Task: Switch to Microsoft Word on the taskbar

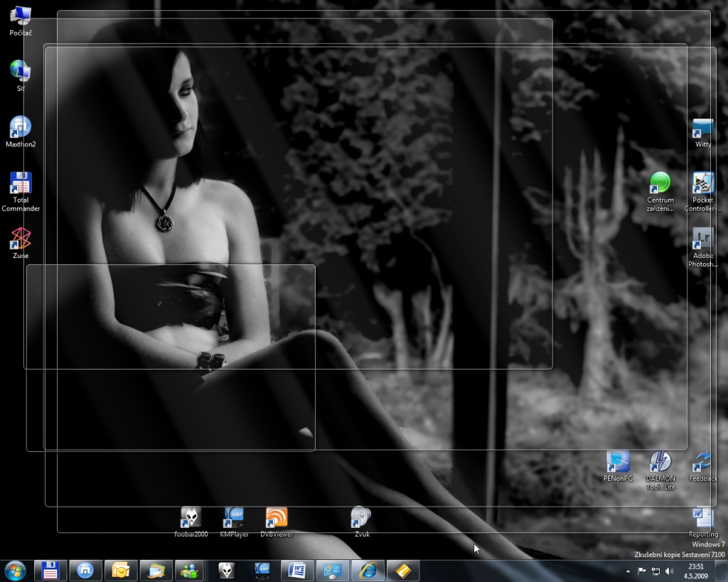Action: click(x=297, y=571)
